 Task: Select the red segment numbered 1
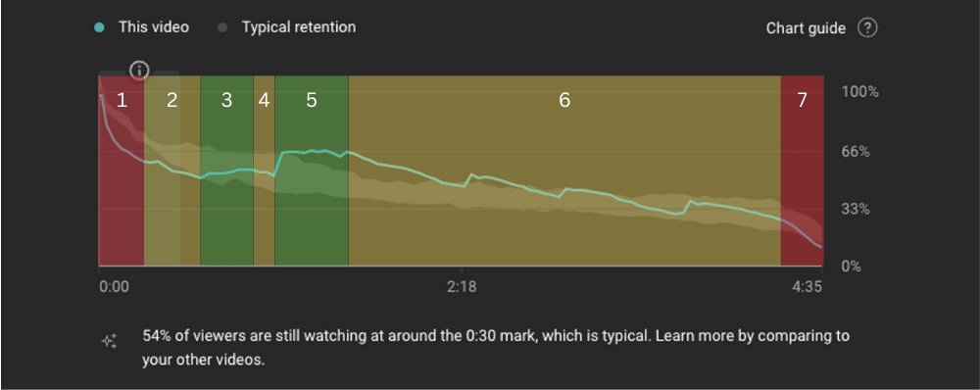tap(122, 171)
